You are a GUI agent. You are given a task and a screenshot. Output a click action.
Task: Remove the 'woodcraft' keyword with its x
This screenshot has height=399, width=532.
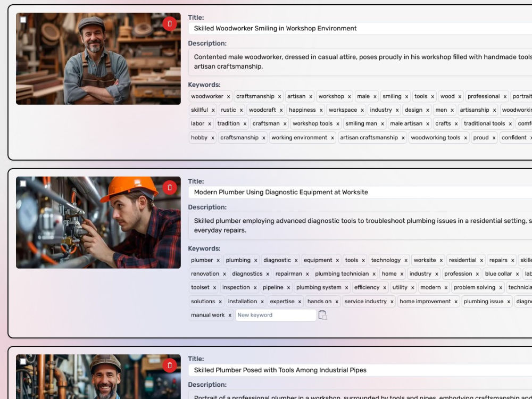(x=281, y=110)
